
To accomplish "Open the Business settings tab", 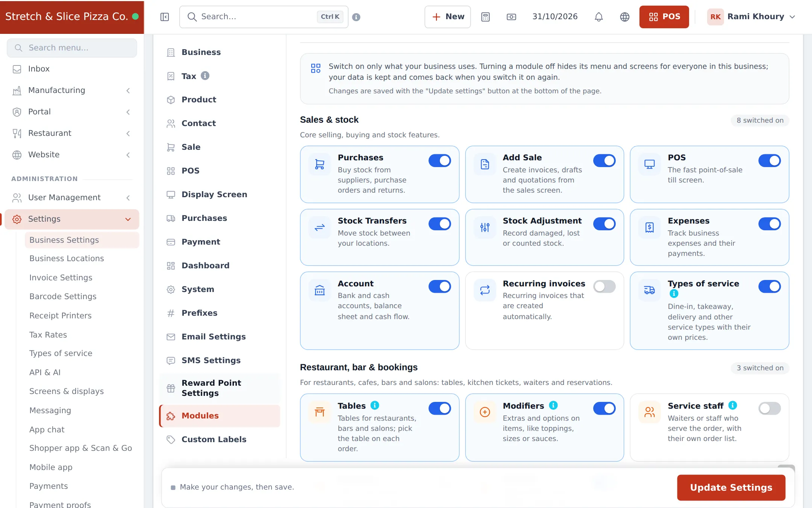I will [220, 52].
